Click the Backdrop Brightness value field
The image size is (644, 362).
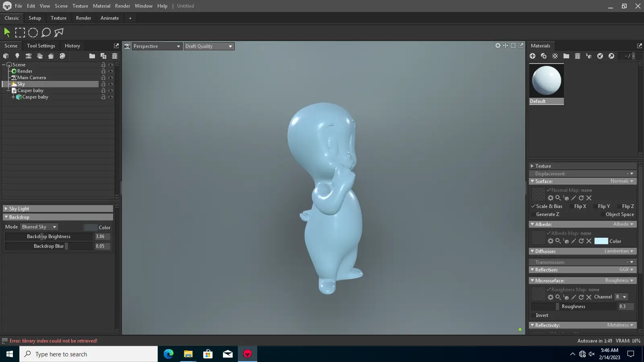point(102,237)
